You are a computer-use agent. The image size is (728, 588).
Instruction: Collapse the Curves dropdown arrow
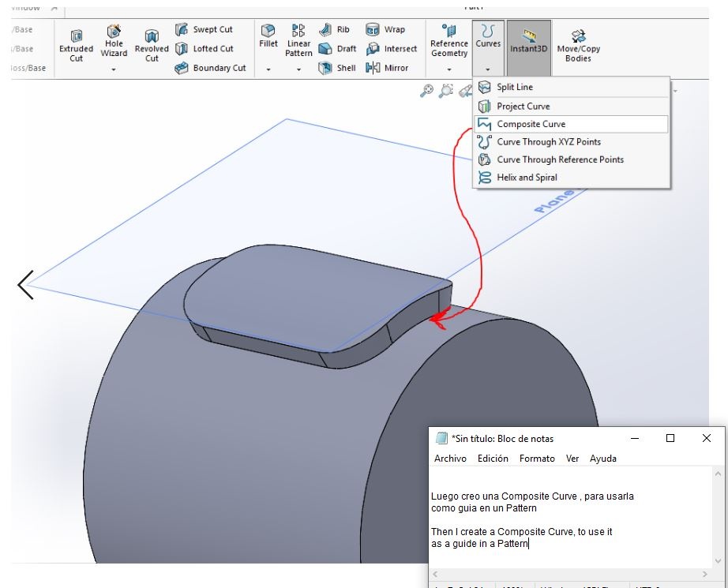pyautogui.click(x=488, y=69)
